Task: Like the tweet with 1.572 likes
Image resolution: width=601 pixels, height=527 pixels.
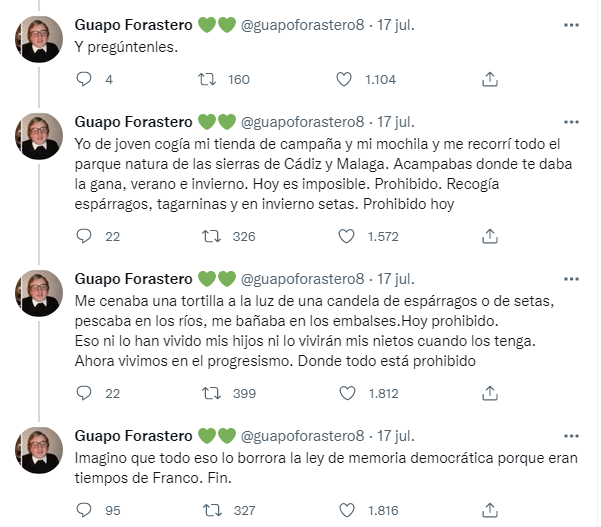Action: [345, 236]
